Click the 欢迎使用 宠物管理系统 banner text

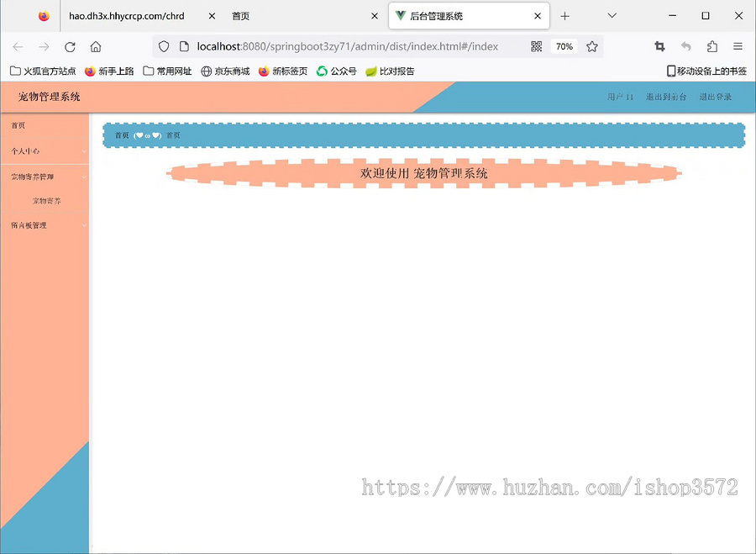tap(424, 173)
